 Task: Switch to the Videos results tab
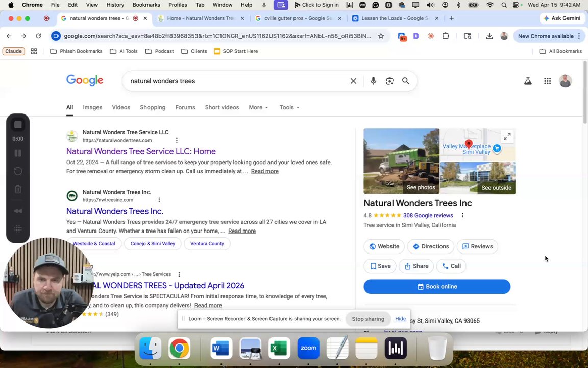[x=121, y=107]
